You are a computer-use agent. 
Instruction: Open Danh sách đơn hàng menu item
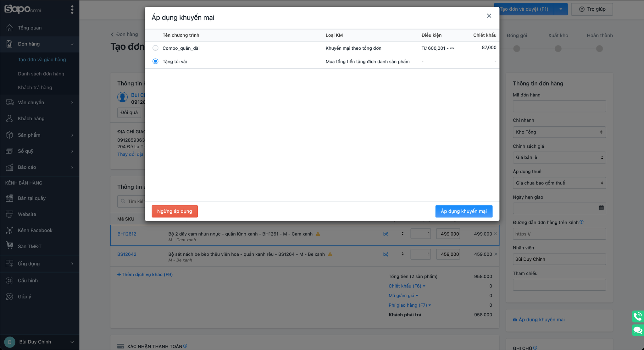pyautogui.click(x=41, y=74)
